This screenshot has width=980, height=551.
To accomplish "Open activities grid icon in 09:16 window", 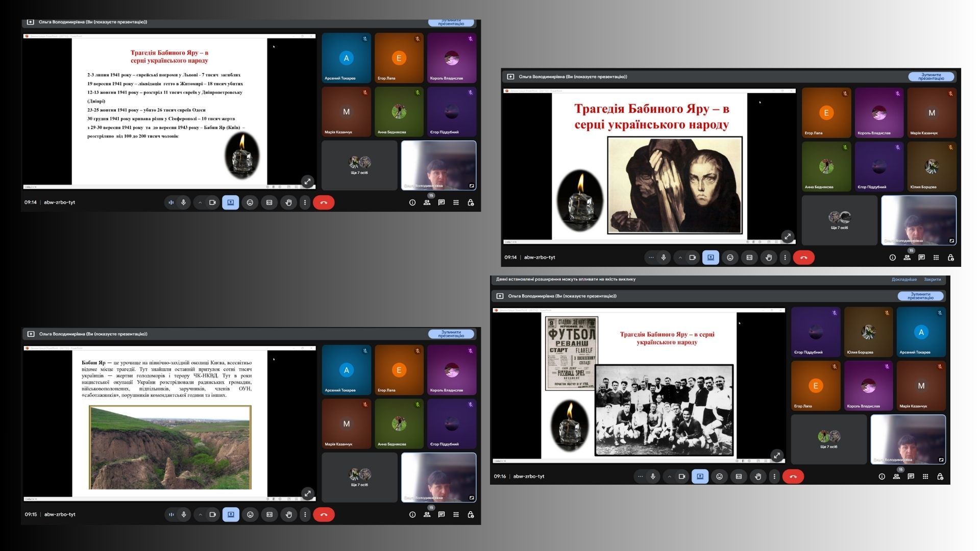I will (x=925, y=477).
